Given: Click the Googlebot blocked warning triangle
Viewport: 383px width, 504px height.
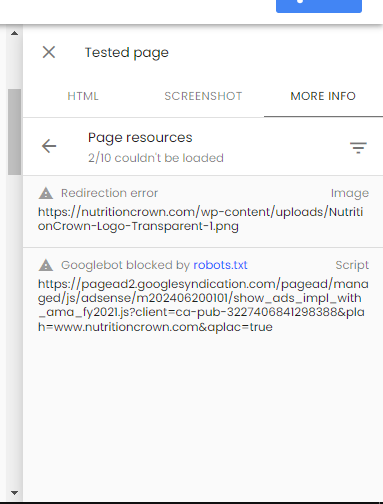Looking at the screenshot, I should [x=46, y=265].
